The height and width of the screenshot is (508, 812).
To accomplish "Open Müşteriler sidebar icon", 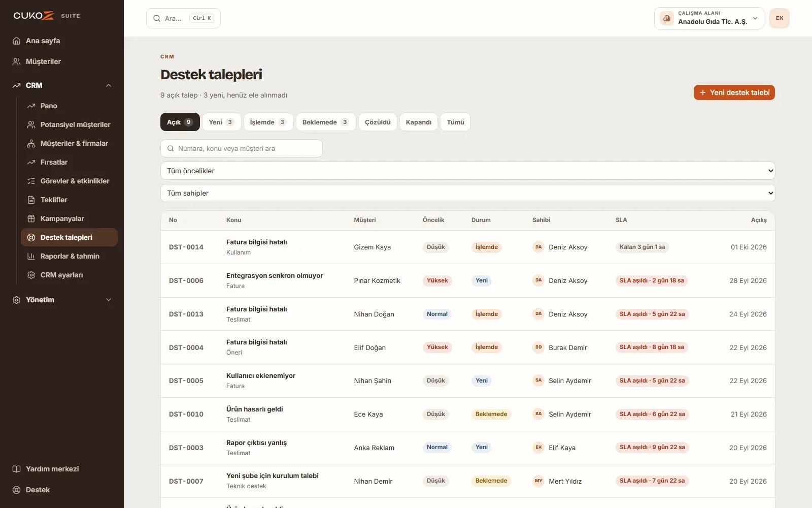I will click(x=16, y=61).
